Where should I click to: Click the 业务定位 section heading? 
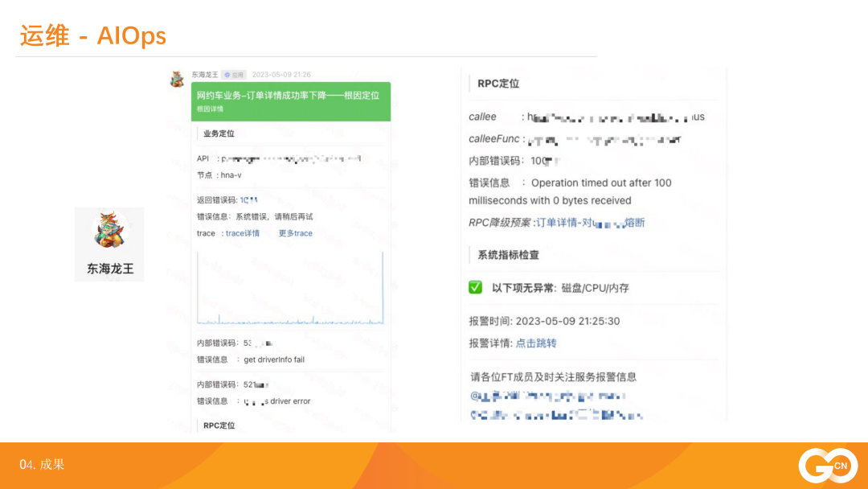(x=219, y=134)
